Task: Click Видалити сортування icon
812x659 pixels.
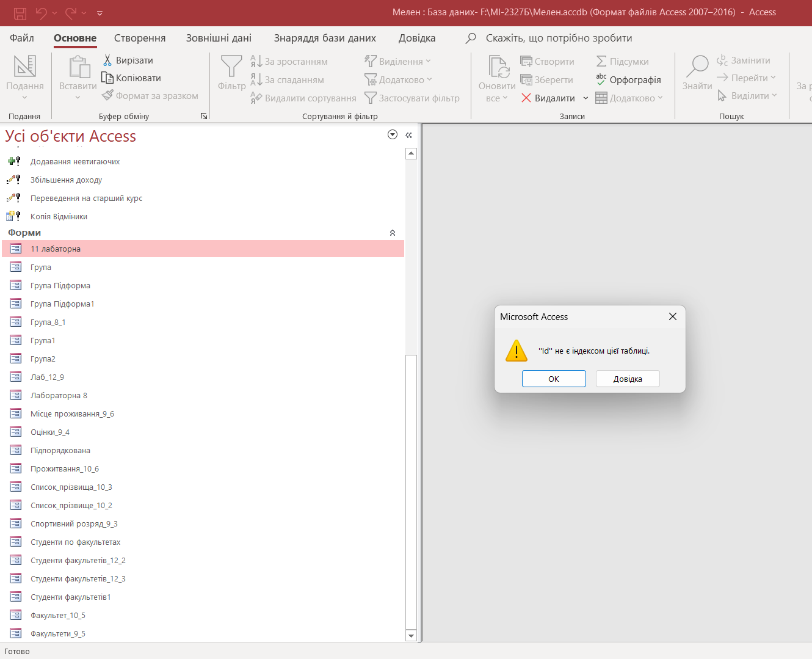Action: pyautogui.click(x=256, y=98)
